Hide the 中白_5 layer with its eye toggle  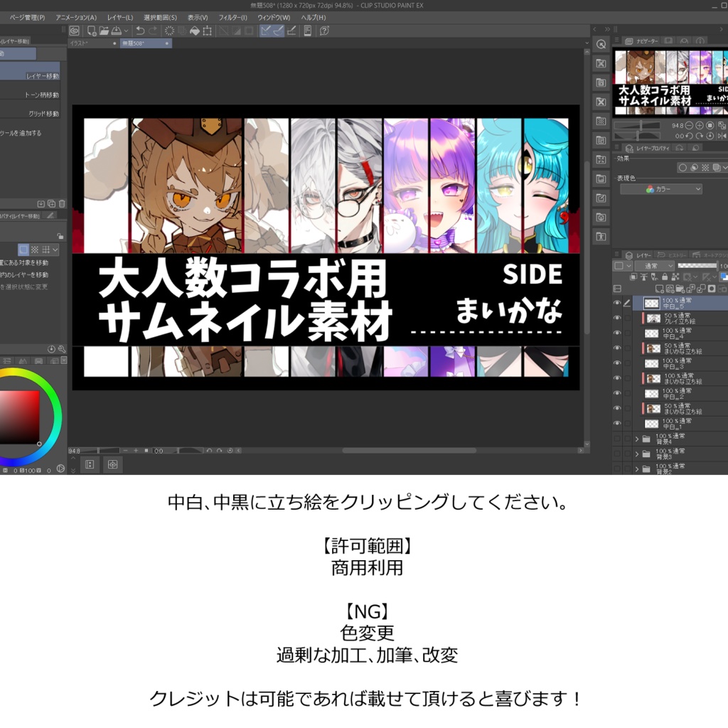617,302
